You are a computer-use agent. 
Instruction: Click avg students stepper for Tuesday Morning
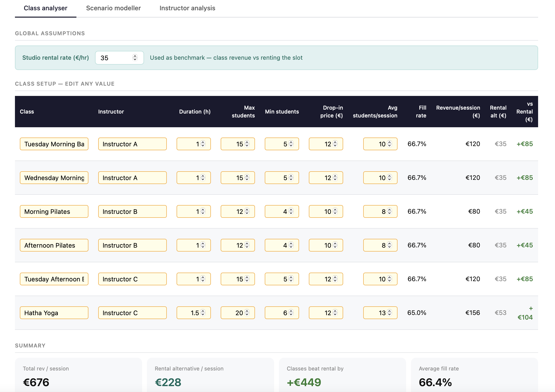389,144
